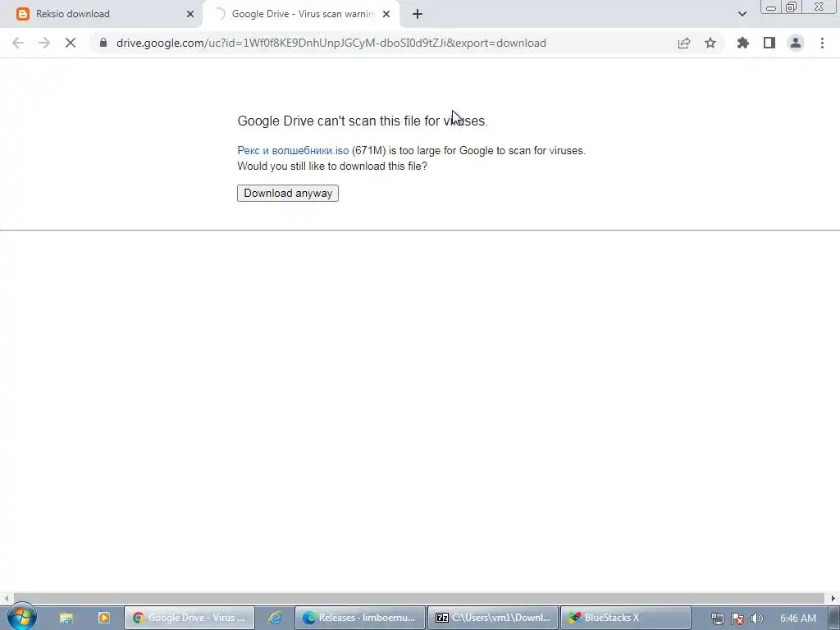
Task: Switch to BlueStacks X taskbar window
Action: pyautogui.click(x=626, y=618)
